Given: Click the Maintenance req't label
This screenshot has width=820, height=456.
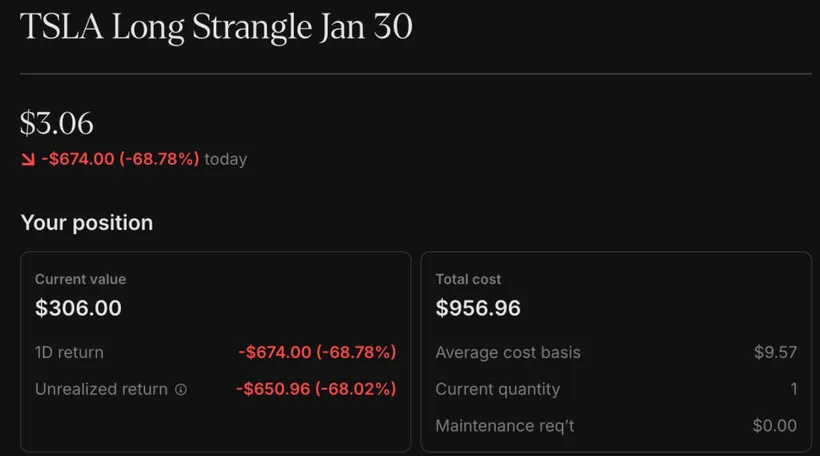Looking at the screenshot, I should point(505,426).
